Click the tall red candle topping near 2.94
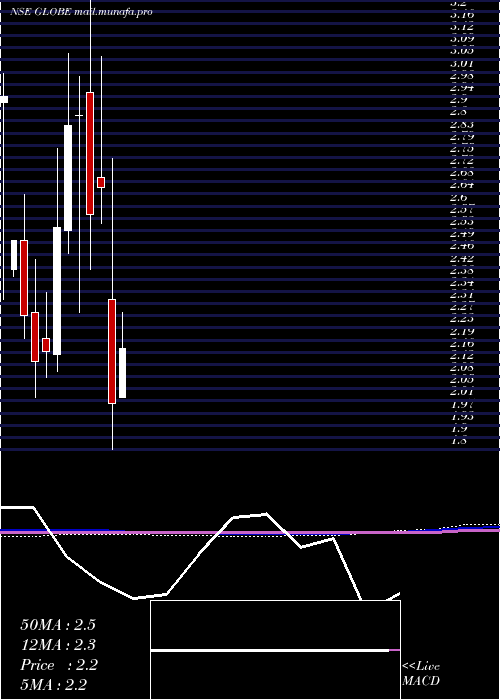Screen dimensions: 500x700 (x=90, y=153)
